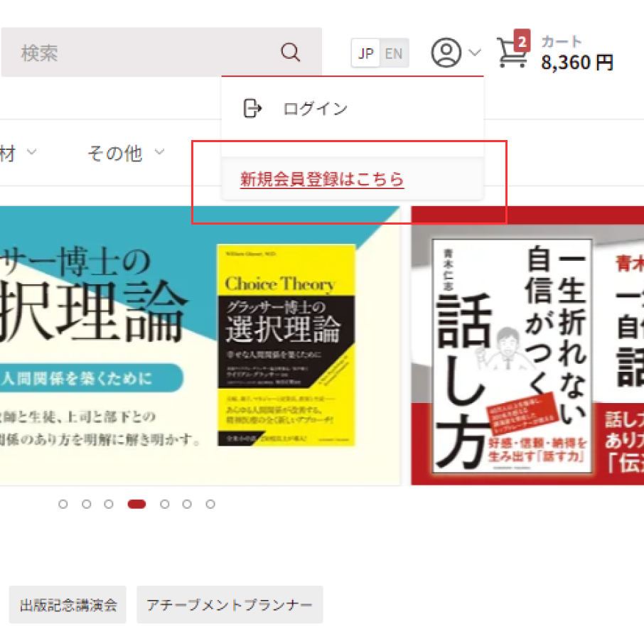Go to the sixth carousel slide dot

(x=187, y=504)
